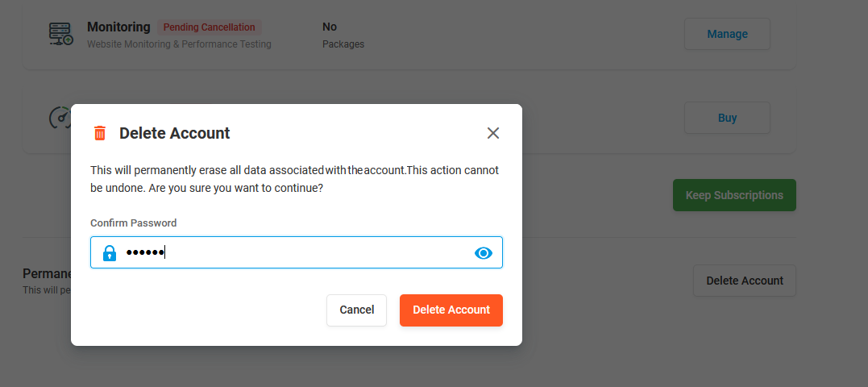
Task: Click the Delete Account dialog title
Action: click(x=174, y=133)
